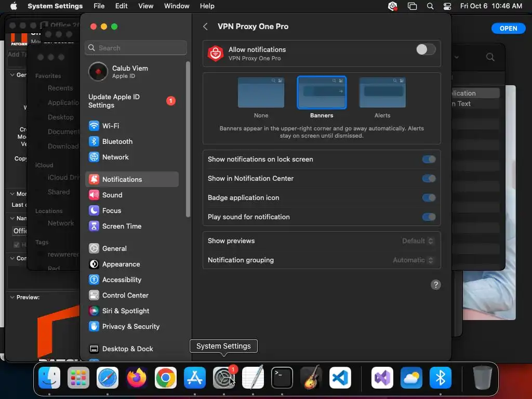This screenshot has width=532, height=399.
Task: Open Trash in the Dock
Action: tap(482, 378)
